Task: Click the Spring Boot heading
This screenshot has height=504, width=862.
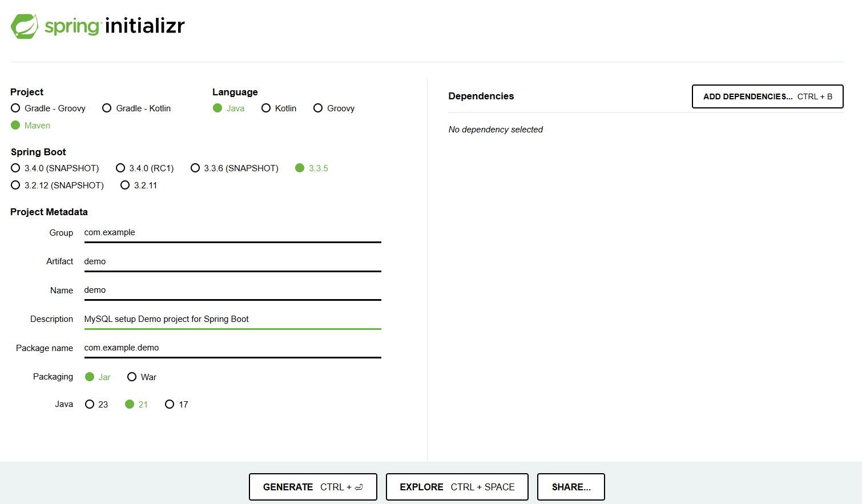Action: coord(38,152)
